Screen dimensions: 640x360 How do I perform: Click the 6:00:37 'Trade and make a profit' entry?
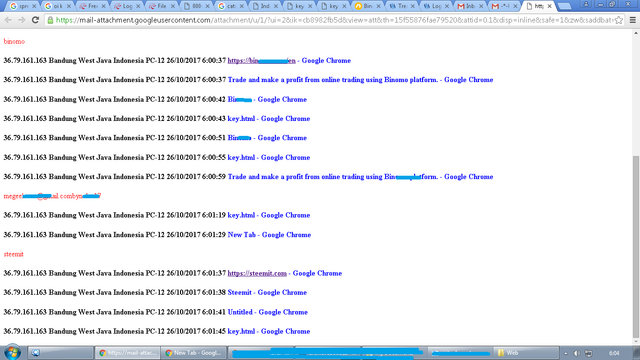click(x=360, y=80)
